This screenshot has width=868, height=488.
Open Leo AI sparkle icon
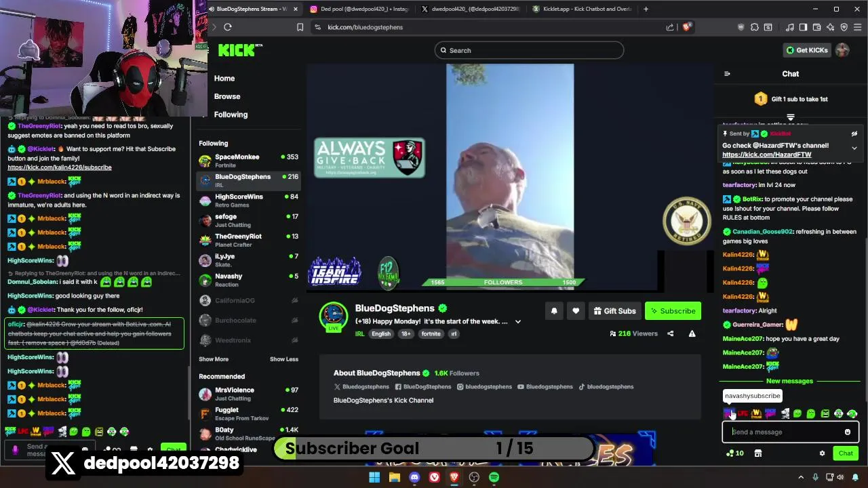click(830, 27)
